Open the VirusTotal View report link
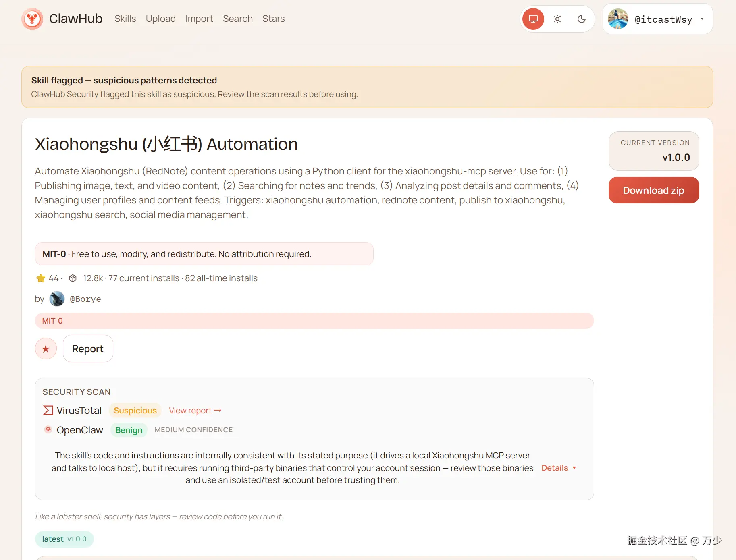The width and height of the screenshot is (736, 560). click(x=195, y=411)
